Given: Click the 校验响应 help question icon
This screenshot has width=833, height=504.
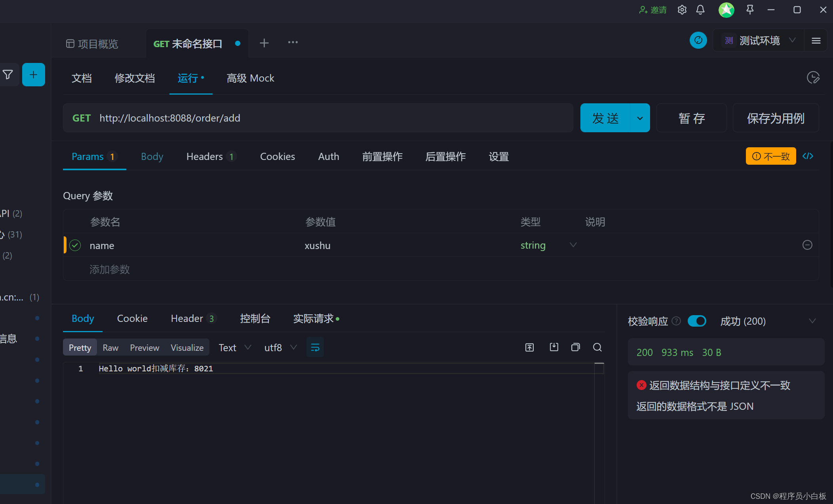Looking at the screenshot, I should coord(676,321).
